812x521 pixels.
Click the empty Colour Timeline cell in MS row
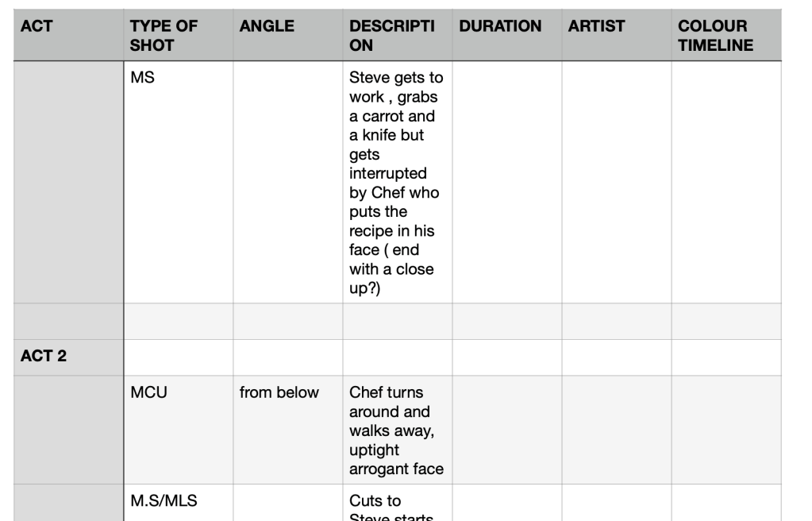pos(725,182)
